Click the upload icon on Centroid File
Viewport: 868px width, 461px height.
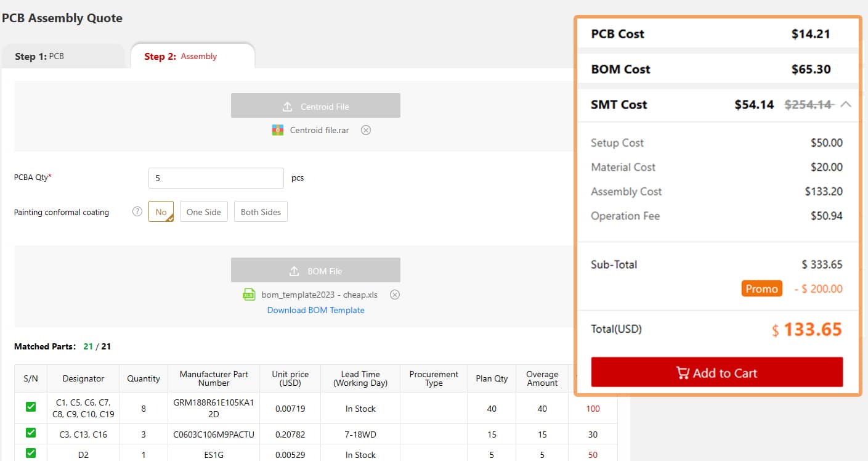(287, 107)
